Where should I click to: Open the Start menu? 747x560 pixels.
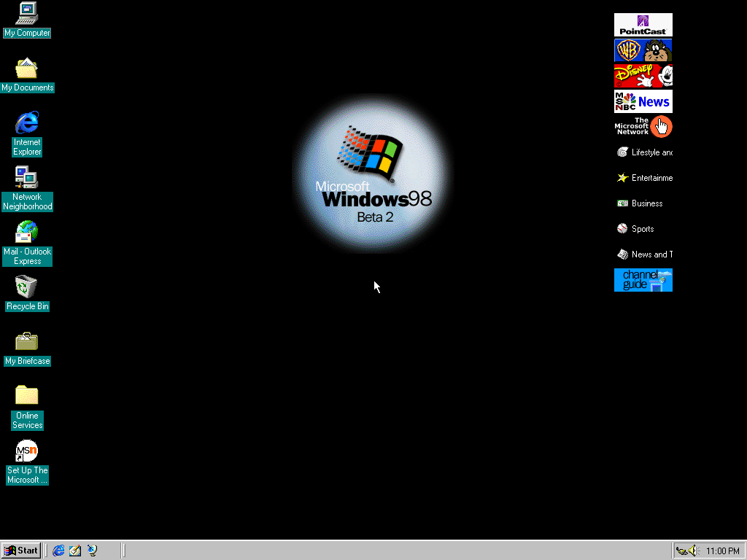click(21, 551)
